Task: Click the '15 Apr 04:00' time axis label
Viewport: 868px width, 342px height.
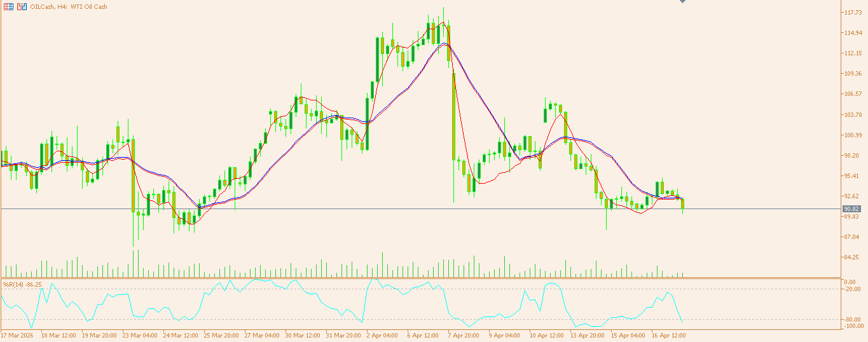Action: coord(629,335)
